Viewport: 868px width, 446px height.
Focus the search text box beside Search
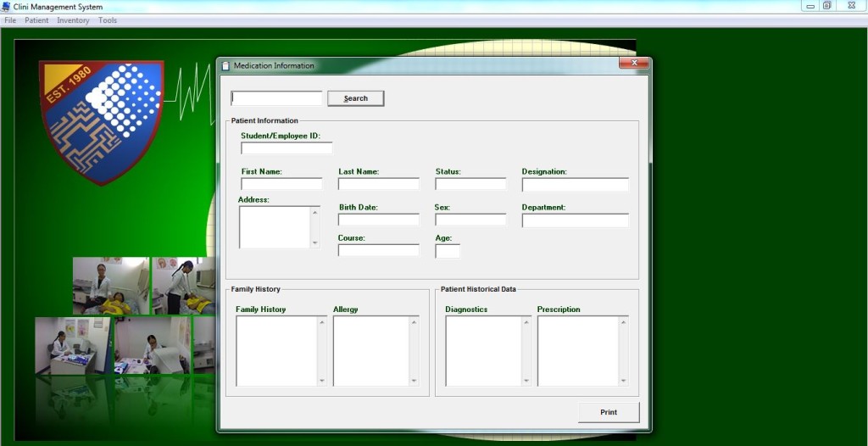point(276,98)
